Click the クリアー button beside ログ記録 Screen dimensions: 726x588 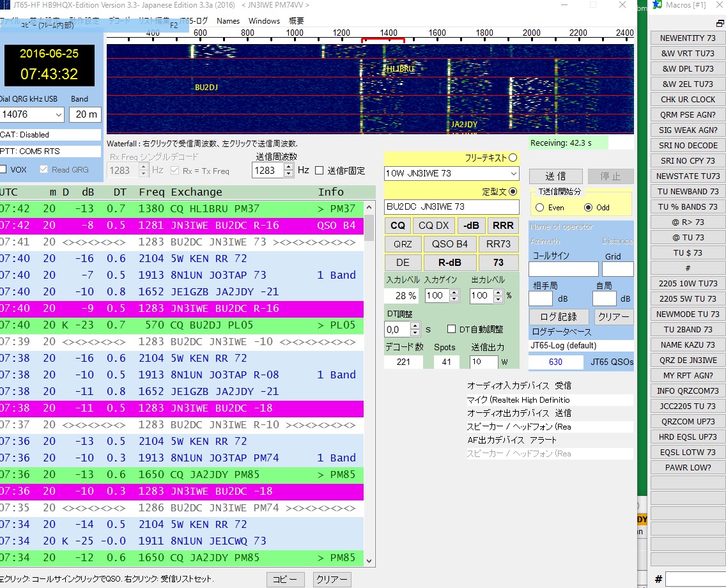tap(614, 316)
